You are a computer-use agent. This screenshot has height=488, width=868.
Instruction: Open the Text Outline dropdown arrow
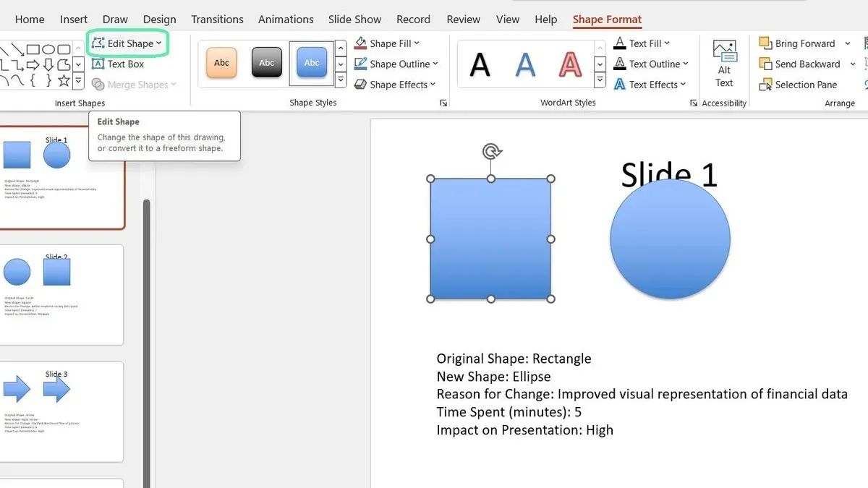(686, 64)
